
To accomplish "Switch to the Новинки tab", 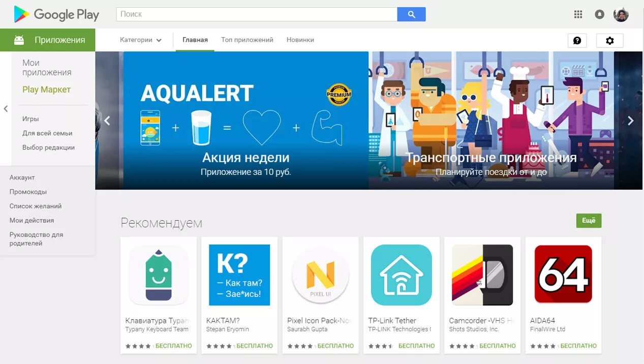I will click(x=300, y=40).
